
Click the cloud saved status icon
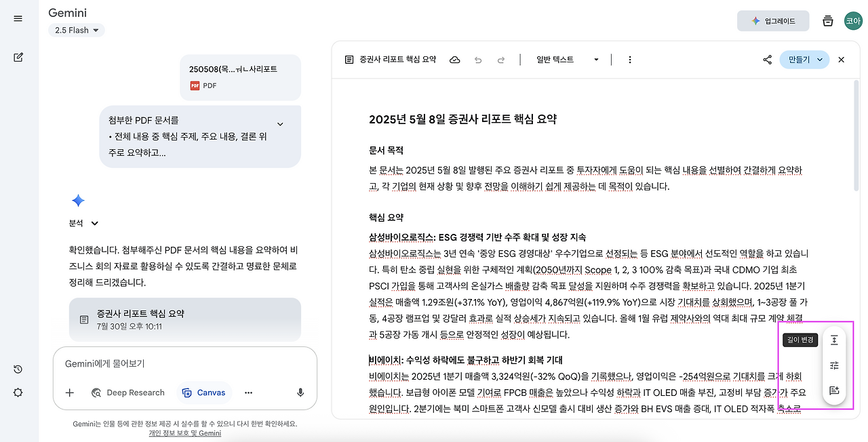point(455,60)
